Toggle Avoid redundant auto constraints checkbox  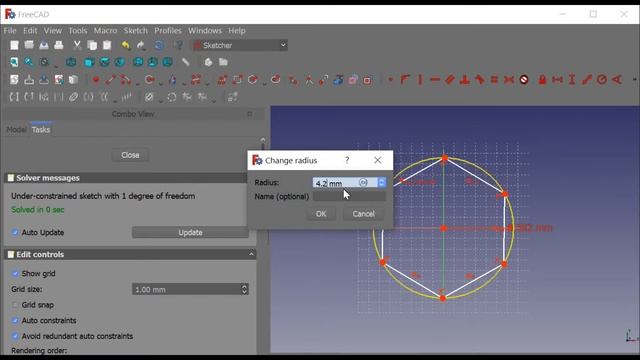[x=15, y=336]
